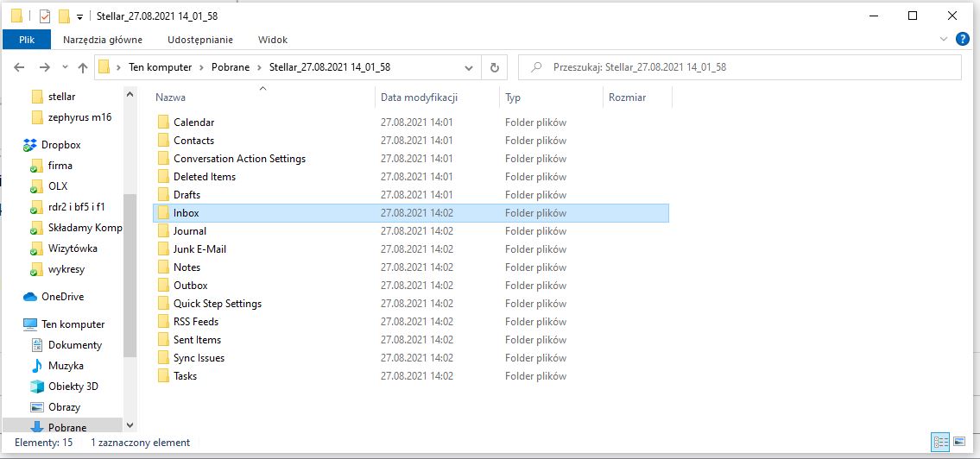Image resolution: width=980 pixels, height=459 pixels.
Task: Open Quick Access Toolbar customize dropdown
Action: (80, 16)
